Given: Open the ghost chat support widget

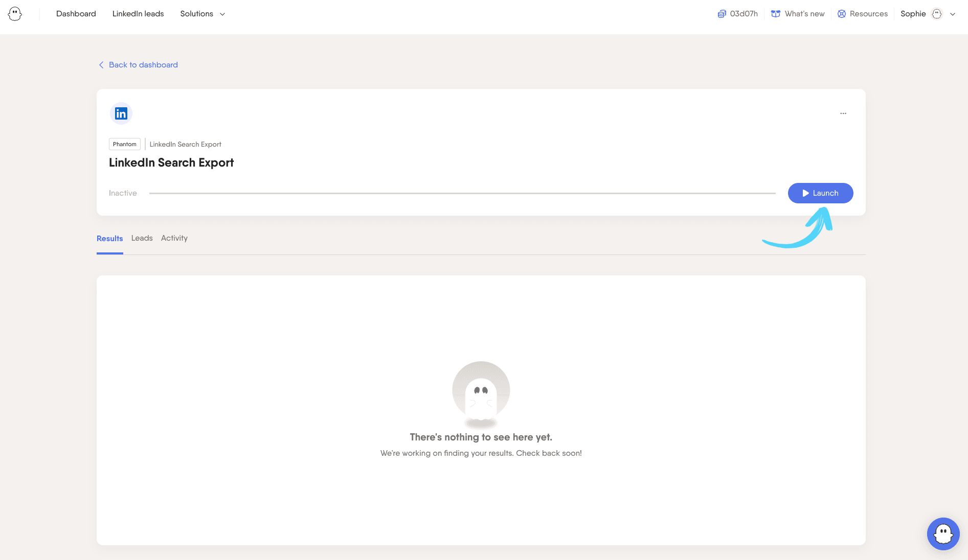Looking at the screenshot, I should coord(943,534).
